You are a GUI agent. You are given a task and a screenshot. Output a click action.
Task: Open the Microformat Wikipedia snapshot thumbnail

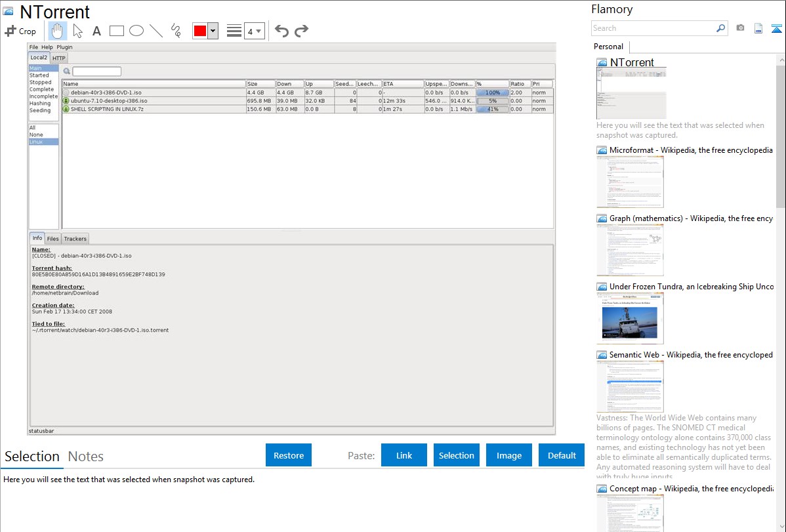click(630, 182)
